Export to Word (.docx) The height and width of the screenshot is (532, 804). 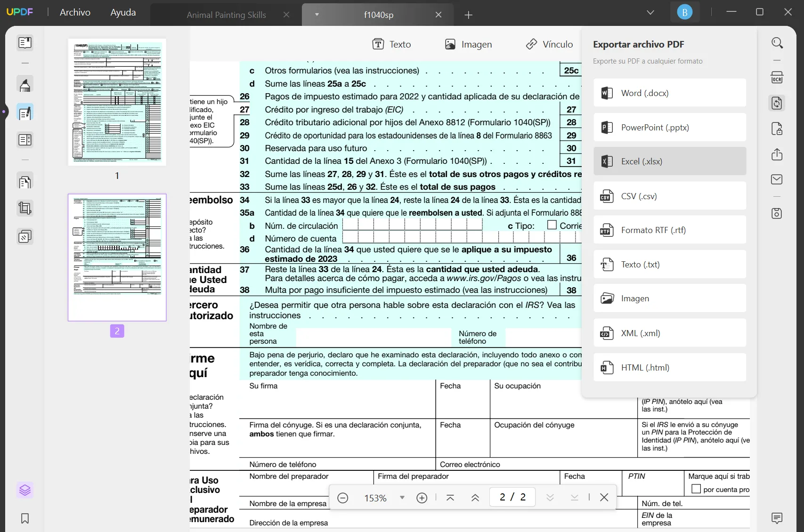pos(670,93)
